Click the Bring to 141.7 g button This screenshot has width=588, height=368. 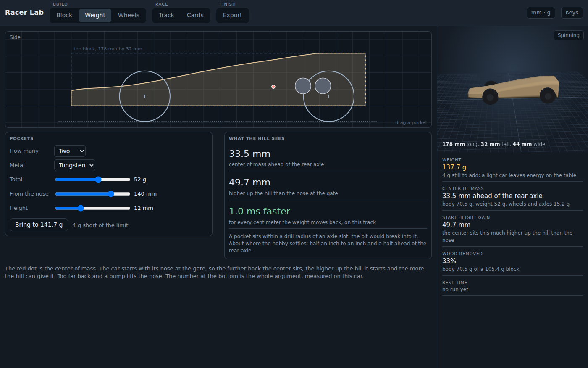(39, 225)
